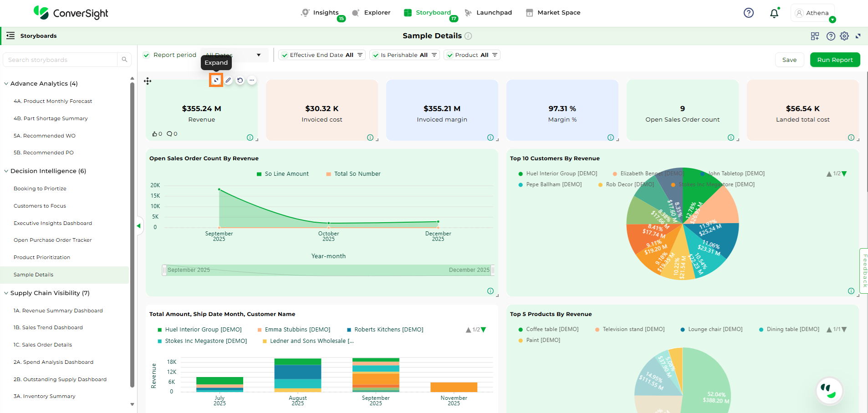Open the storyboard settings gear
The height and width of the screenshot is (413, 868).
coord(844,36)
